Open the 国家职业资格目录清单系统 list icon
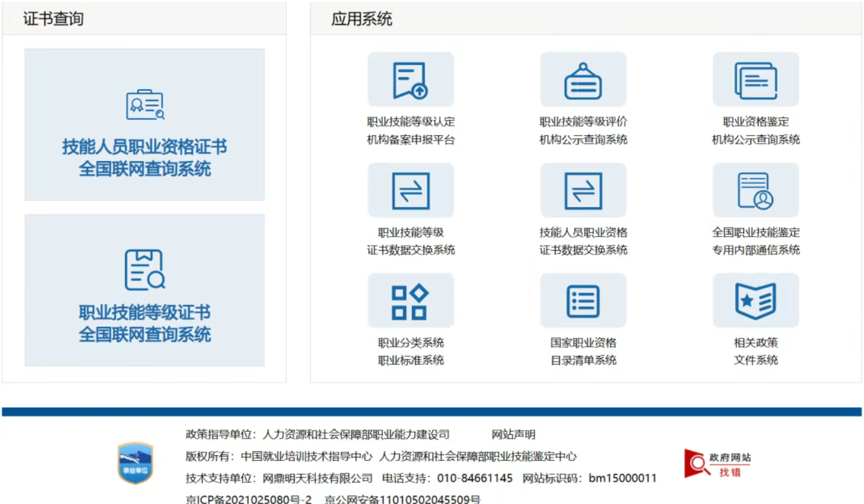The height and width of the screenshot is (504, 864). coord(584,301)
